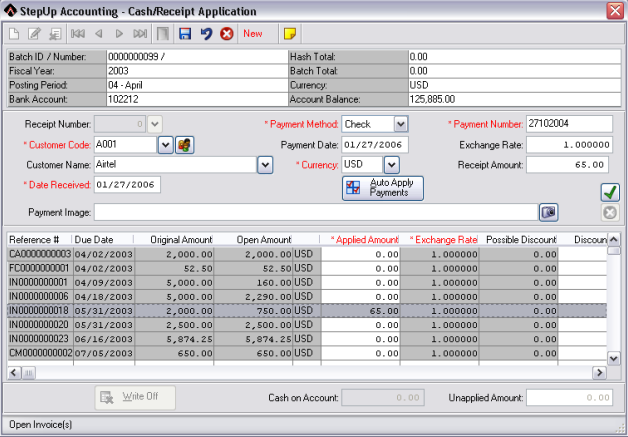628x437 pixels.
Task: Click the red cancel X toolbar icon
Action: point(227,34)
